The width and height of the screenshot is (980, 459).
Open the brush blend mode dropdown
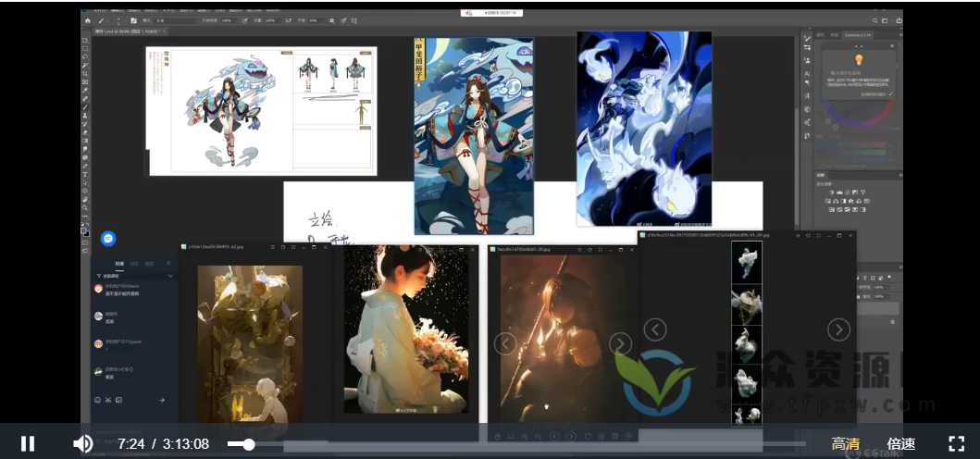coord(176,20)
